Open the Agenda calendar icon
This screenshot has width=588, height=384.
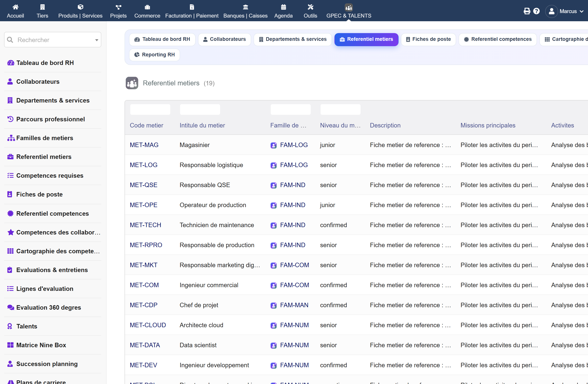point(283,7)
